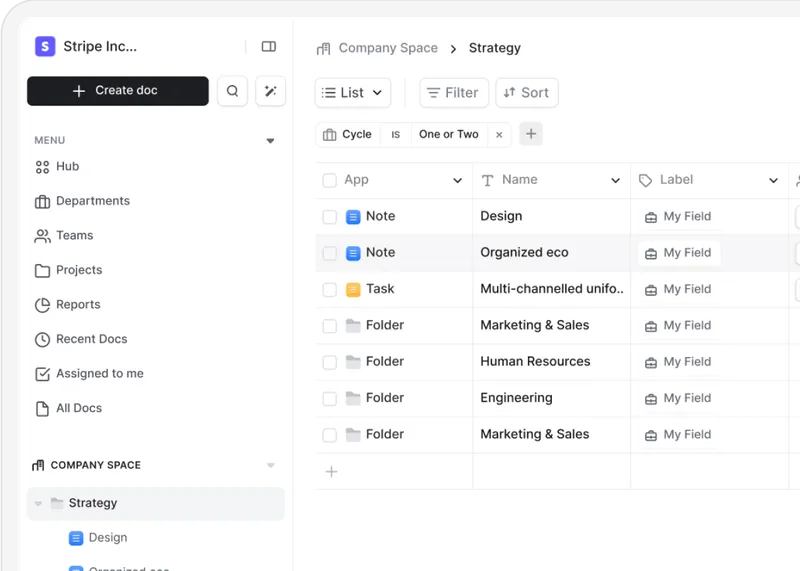Viewport: 800px width, 571px height.
Task: Click the My Field label in the Organized eco row
Action: (679, 253)
